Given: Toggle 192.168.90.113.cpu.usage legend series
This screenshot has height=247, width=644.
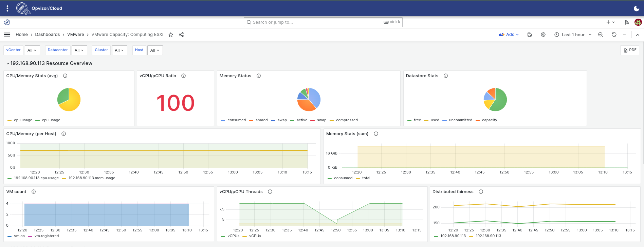Looking at the screenshot, I should (x=36, y=178).
